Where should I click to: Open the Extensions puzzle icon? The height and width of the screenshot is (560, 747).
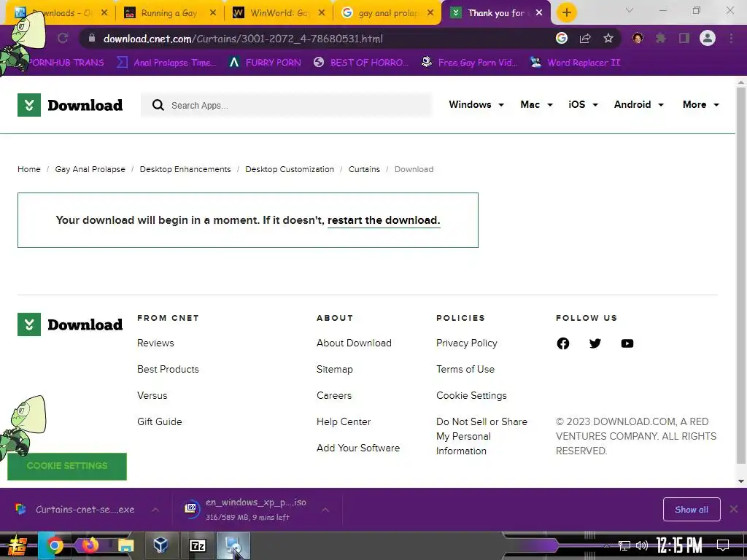point(661,39)
